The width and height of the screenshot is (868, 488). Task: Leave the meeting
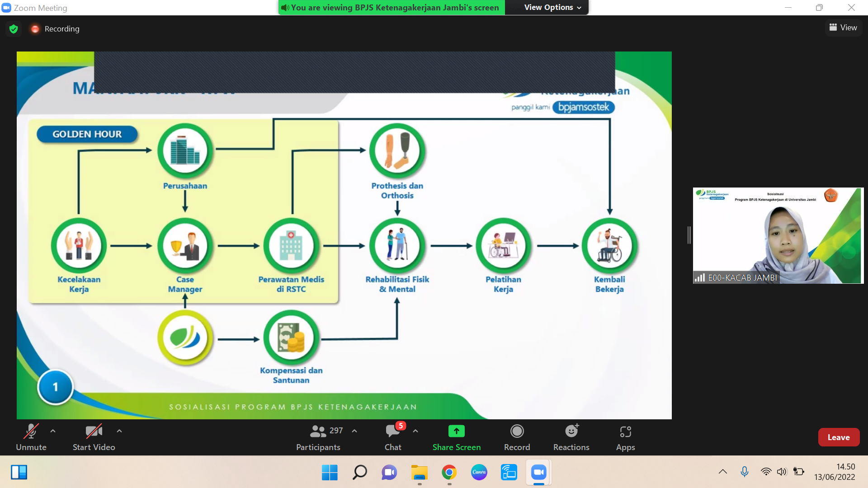tap(838, 437)
